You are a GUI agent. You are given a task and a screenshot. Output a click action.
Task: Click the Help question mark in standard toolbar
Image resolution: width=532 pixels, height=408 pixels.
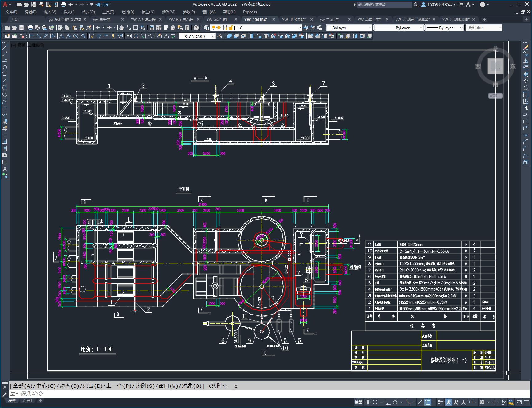click(196, 28)
